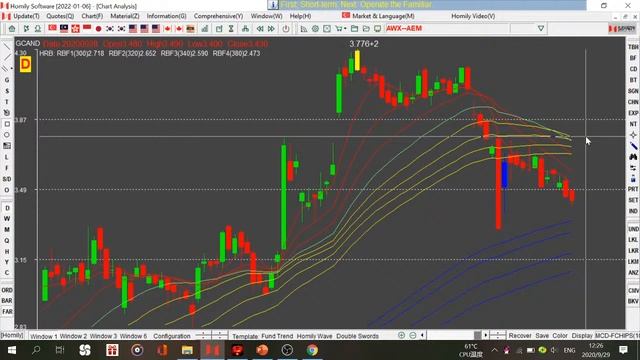Select the W weekly period in left sidebar

[7, 219]
